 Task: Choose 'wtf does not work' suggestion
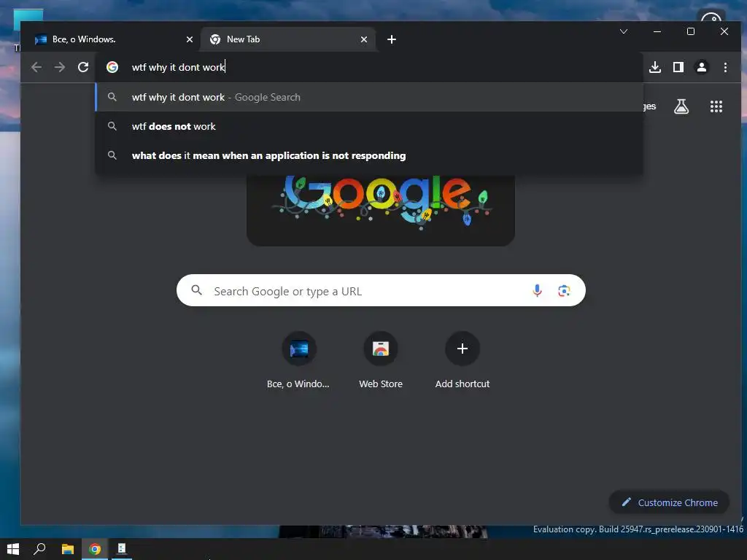[369, 126]
